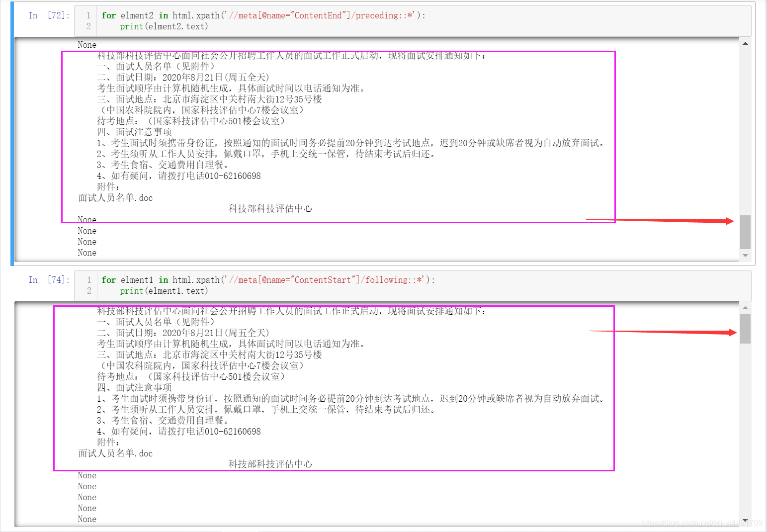767x532 pixels.
Task: Click the scrollbar thumb in cell 74 output
Action: point(745,328)
